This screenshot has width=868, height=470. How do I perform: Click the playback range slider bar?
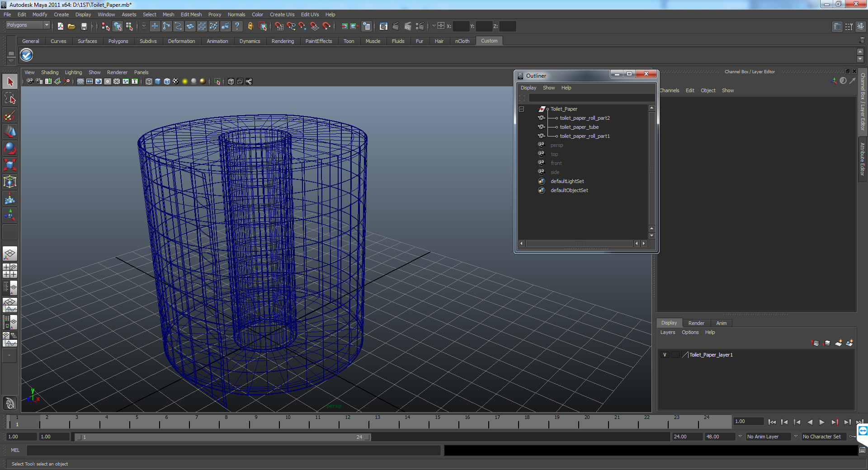(222, 437)
